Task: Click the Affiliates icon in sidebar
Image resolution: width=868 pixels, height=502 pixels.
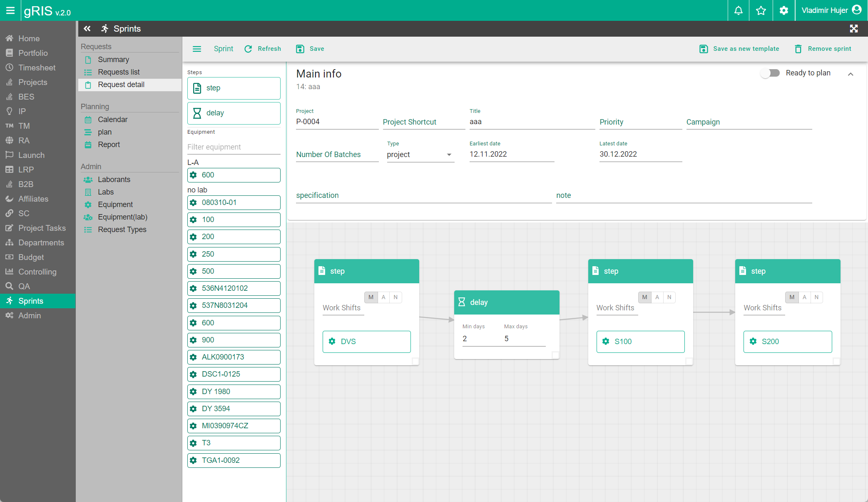Action: coord(9,199)
